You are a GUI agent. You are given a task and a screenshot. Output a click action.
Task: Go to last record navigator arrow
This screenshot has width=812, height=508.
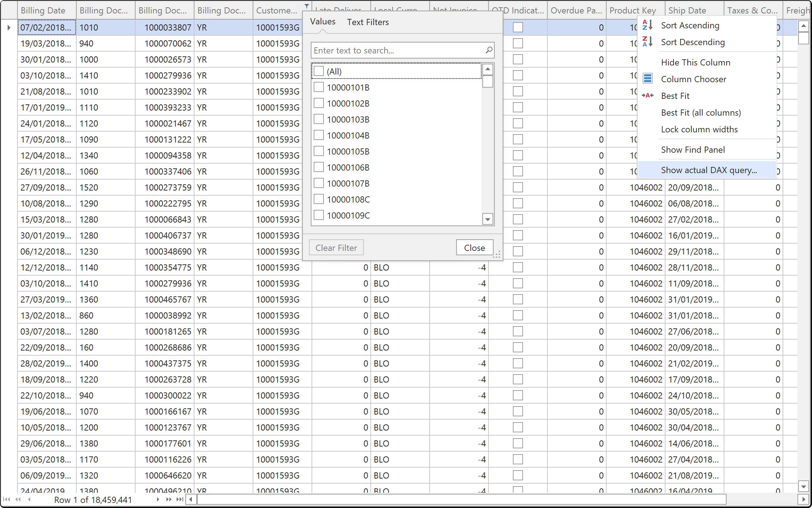(x=180, y=500)
